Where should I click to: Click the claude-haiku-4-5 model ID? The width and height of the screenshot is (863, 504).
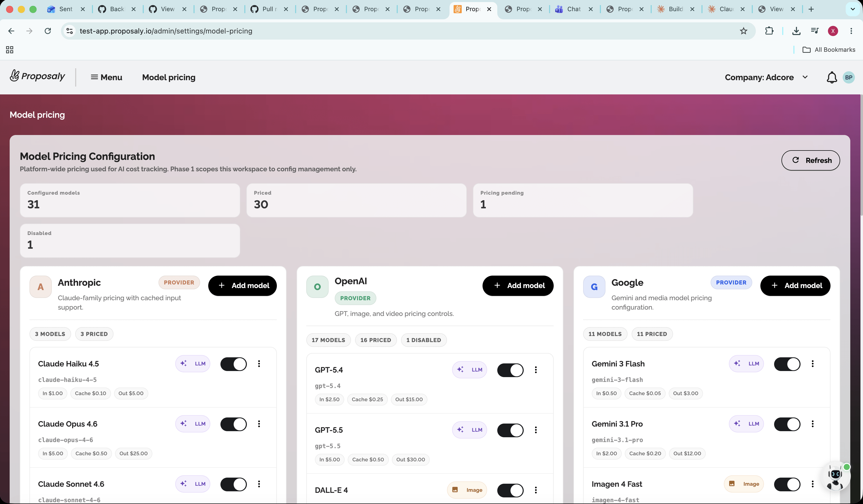[x=67, y=380]
